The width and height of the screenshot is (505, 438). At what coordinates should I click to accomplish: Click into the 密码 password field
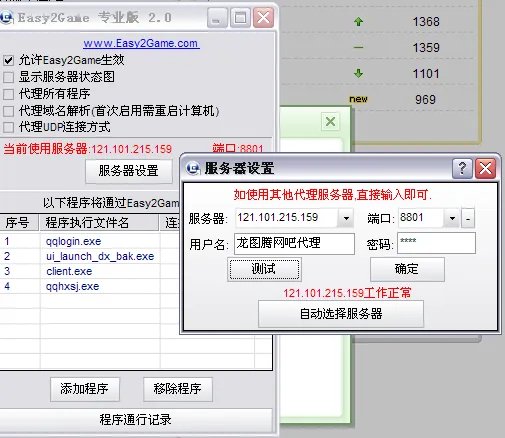436,243
